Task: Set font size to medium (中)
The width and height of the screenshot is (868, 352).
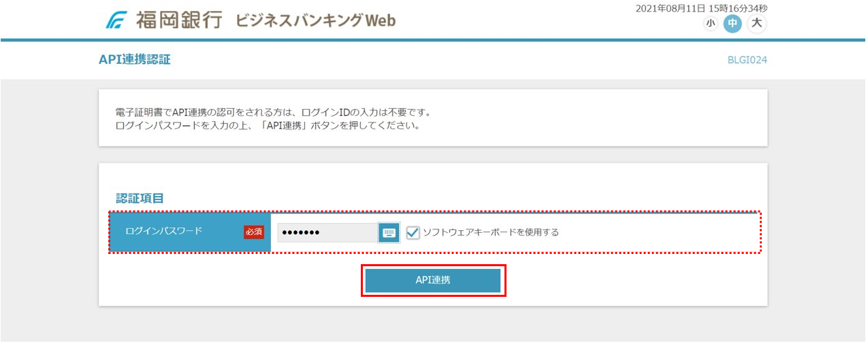Action: [733, 24]
